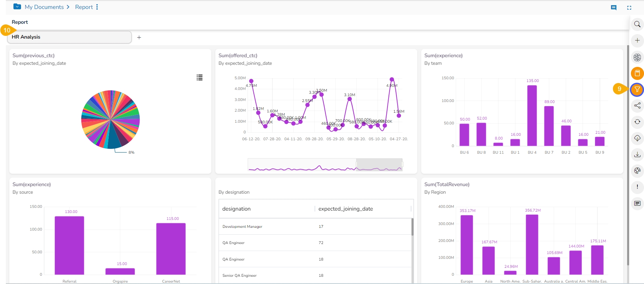
Task: Click the cloud download icon
Action: (x=637, y=138)
